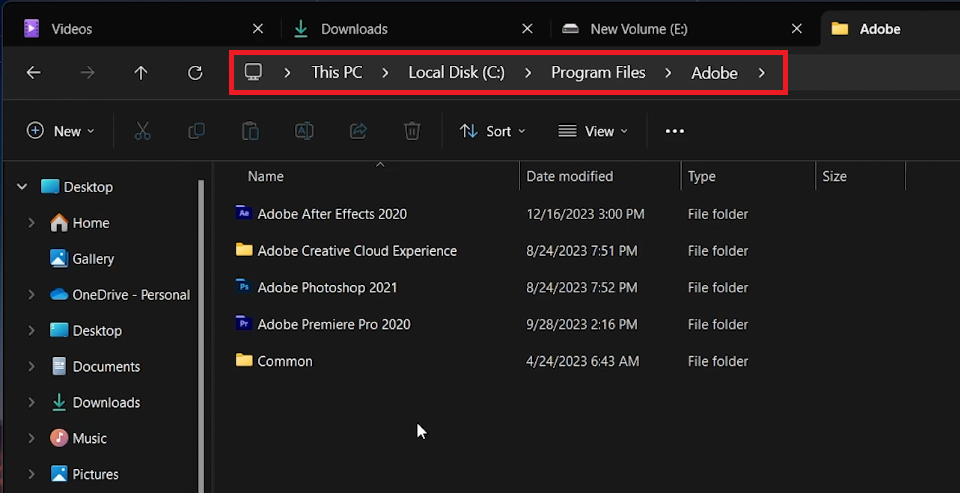960x493 pixels.
Task: Select the Adobe After Effects 2020 name
Action: pos(332,214)
